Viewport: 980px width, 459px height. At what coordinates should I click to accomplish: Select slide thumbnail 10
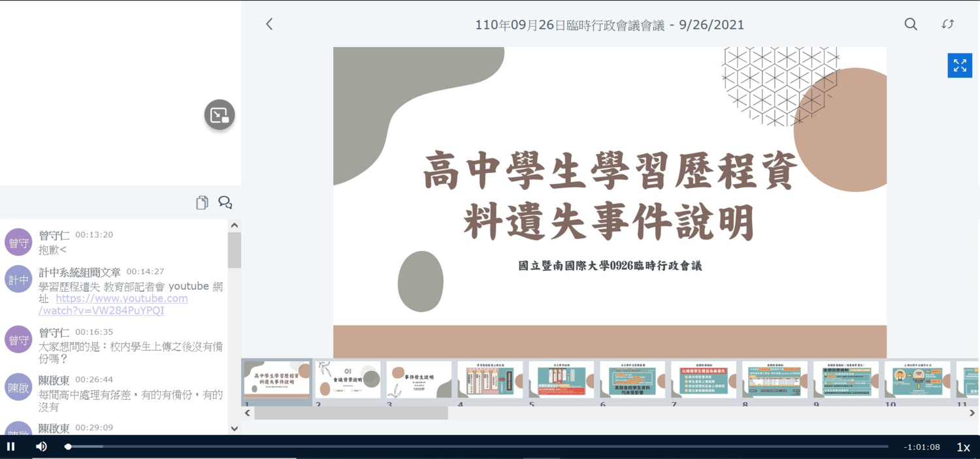[917, 379]
